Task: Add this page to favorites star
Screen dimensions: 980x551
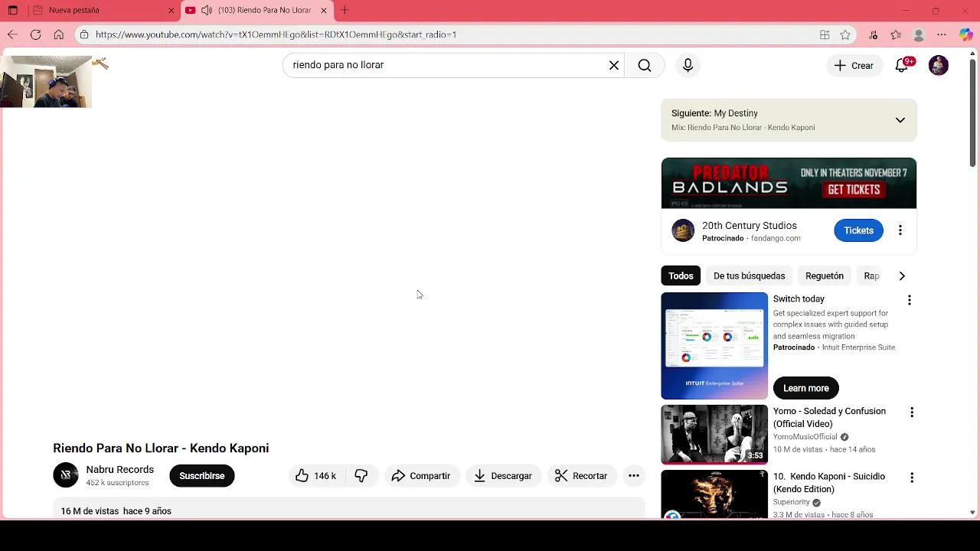Action: [x=845, y=34]
